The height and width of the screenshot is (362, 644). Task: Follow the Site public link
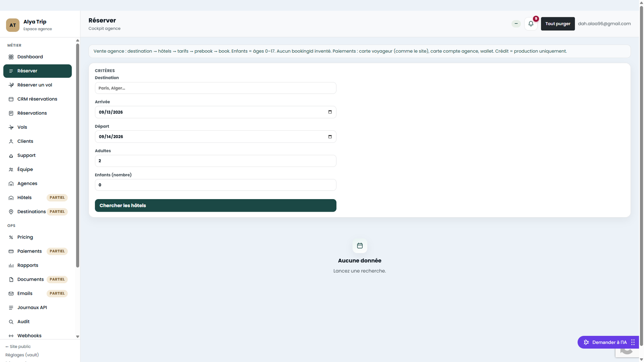click(18, 347)
